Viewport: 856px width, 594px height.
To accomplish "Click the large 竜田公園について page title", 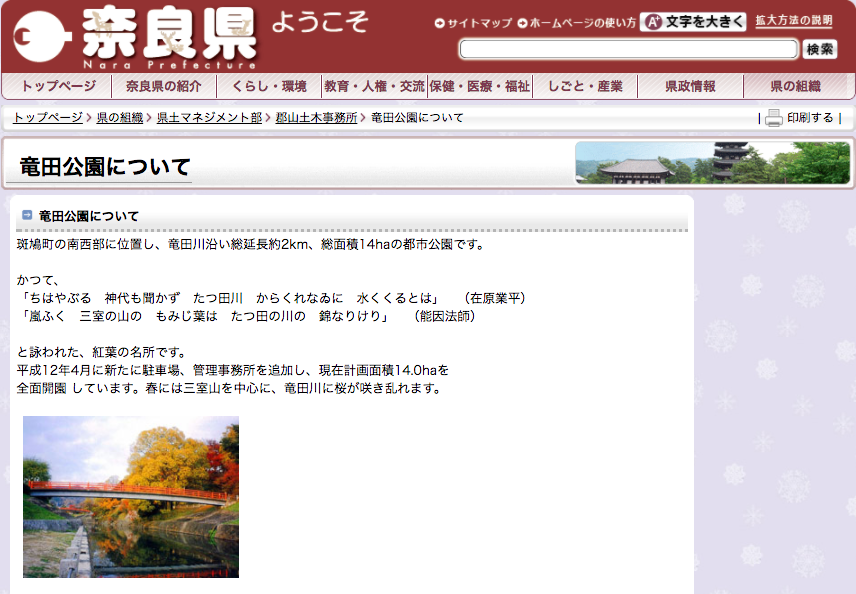I will tap(105, 167).
